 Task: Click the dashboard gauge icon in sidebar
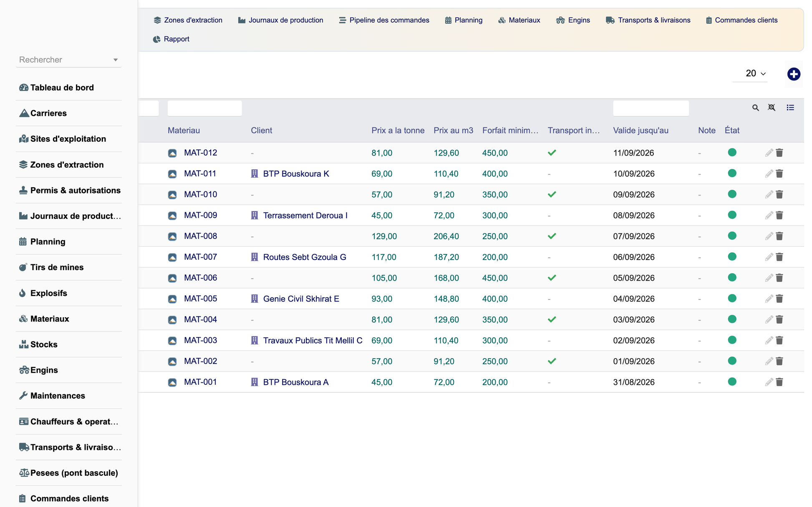(24, 88)
